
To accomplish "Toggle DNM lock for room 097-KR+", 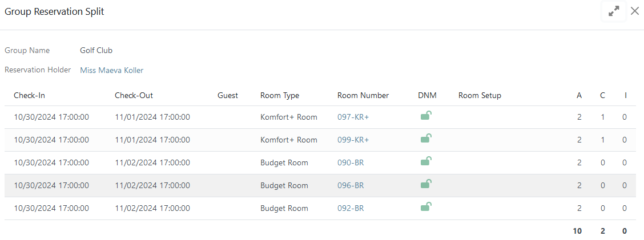I will pos(425,116).
